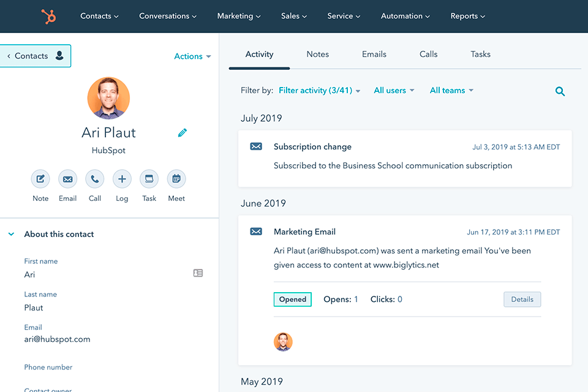Switch to the Calls tab
588x392 pixels.
(429, 55)
